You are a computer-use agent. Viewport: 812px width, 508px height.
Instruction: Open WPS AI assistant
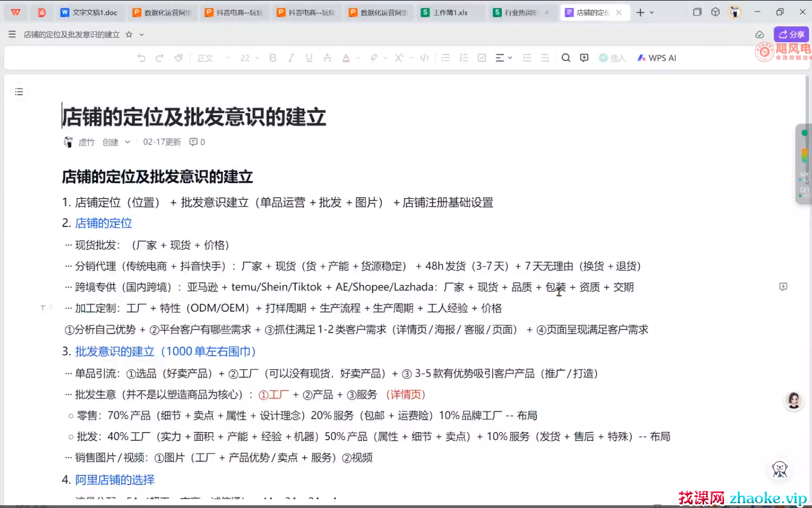click(x=657, y=58)
